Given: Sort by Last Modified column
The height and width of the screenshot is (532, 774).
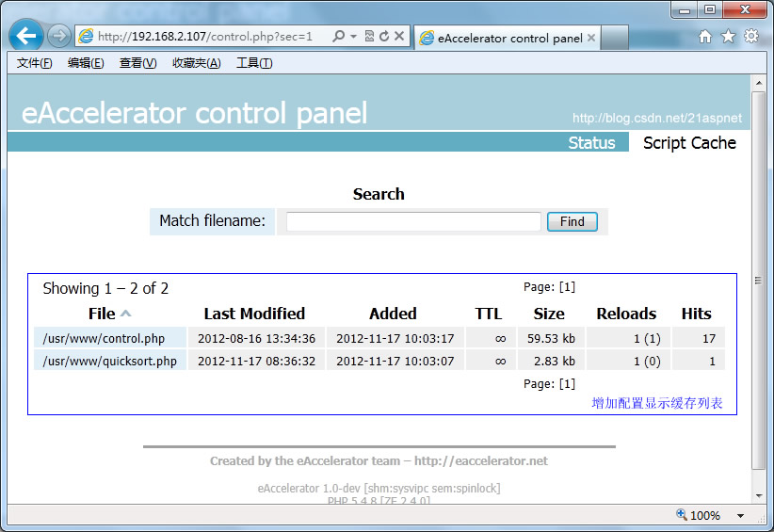Looking at the screenshot, I should [254, 314].
